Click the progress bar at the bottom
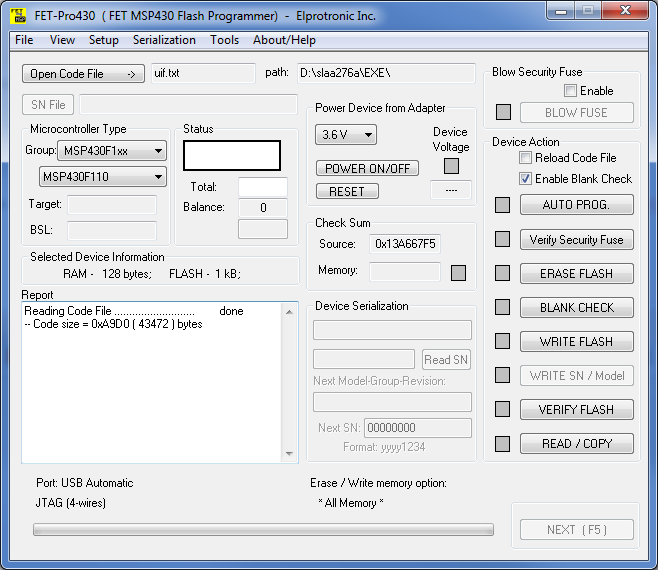Screen dimensions: 658x570 259,530
